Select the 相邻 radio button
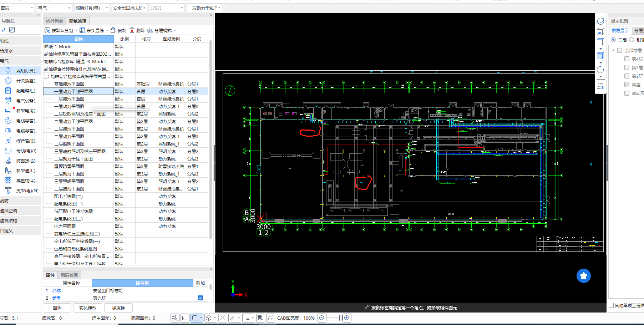This screenshot has height=325, width=644. point(632,40)
